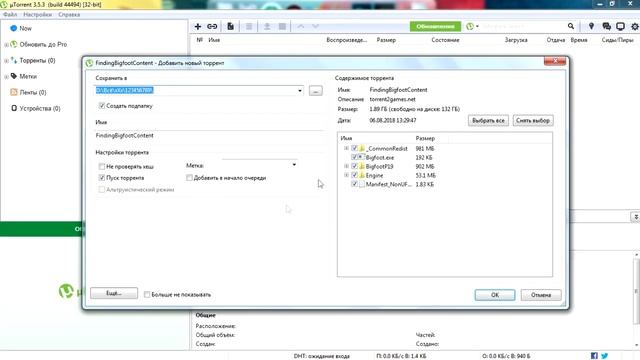Click the OK button
The height and width of the screenshot is (360, 640).
495,295
